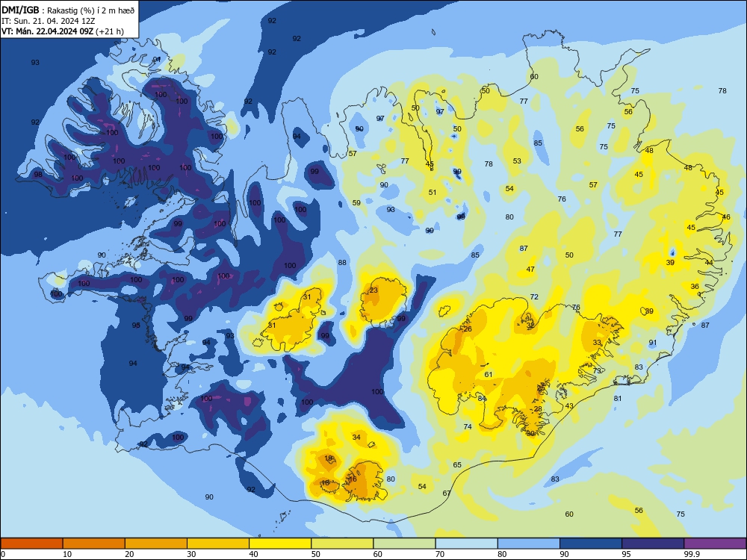Screen dimensions: 747x560
Task: Click the map value 36
Action: [695, 286]
